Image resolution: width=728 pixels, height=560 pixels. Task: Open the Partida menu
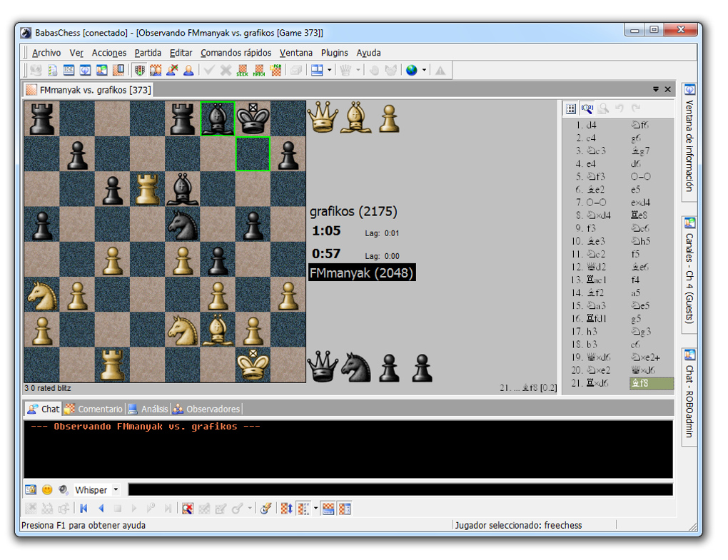pyautogui.click(x=148, y=53)
